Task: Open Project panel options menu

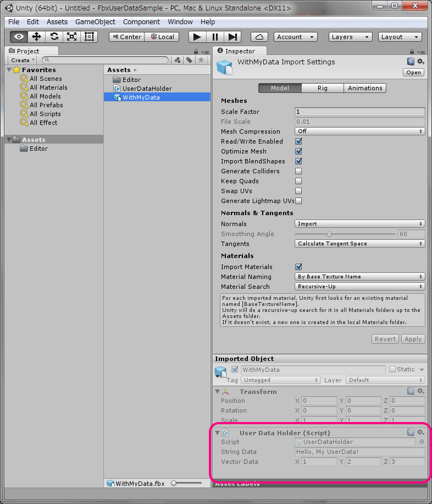Action: [x=205, y=52]
